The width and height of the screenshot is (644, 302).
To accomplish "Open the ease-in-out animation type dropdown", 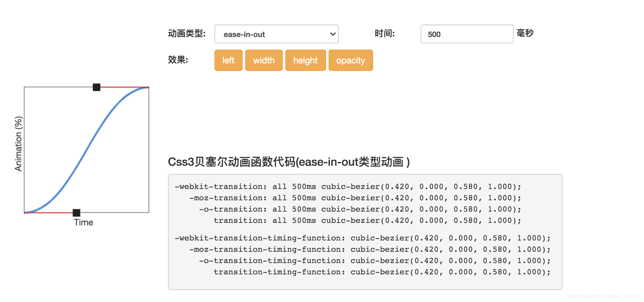I will pyautogui.click(x=276, y=34).
